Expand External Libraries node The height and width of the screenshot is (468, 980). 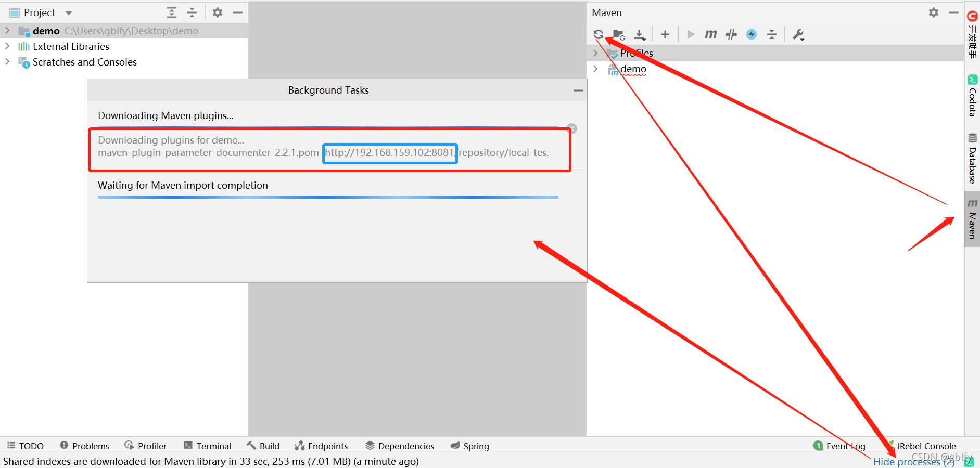pos(7,46)
